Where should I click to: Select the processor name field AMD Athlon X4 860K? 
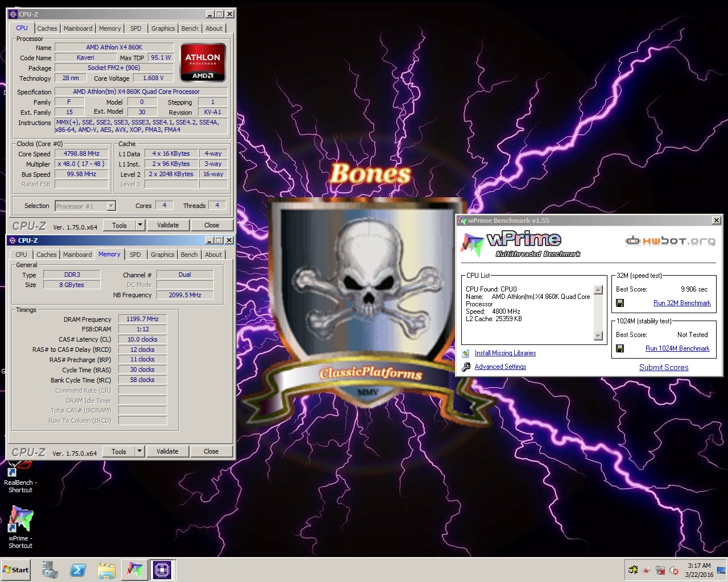coord(114,47)
